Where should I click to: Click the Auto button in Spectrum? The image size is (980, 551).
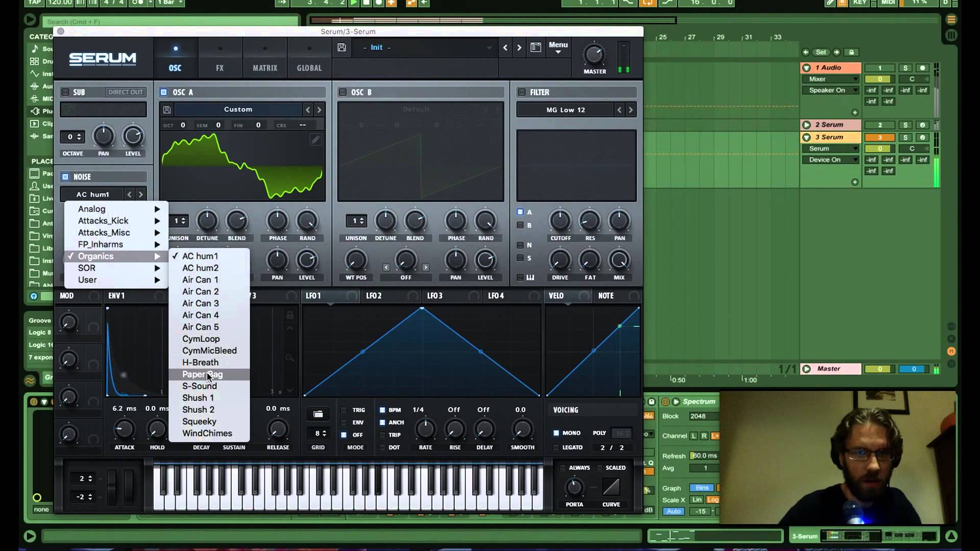(674, 511)
